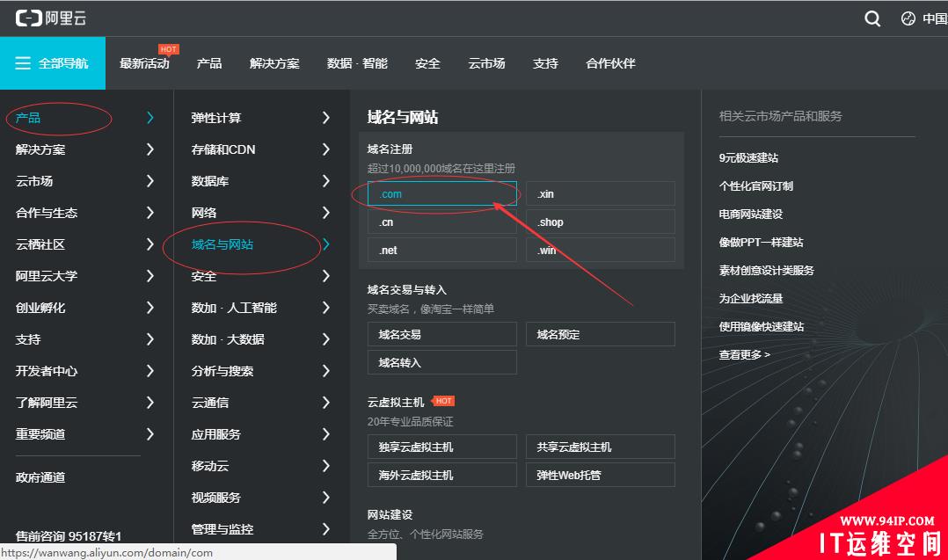
Task: Expand chevron next to 视频服务
Action: tap(326, 498)
